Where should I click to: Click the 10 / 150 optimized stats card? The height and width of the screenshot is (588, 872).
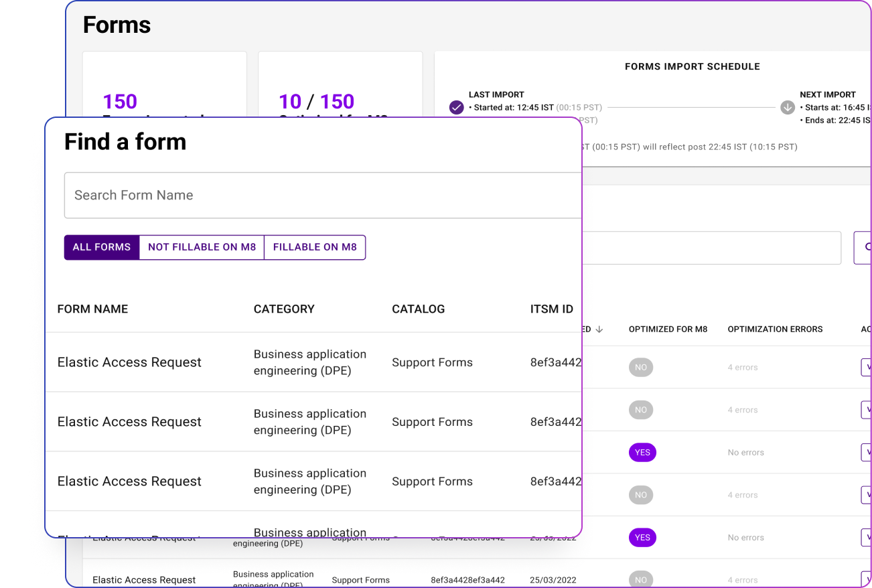(340, 84)
